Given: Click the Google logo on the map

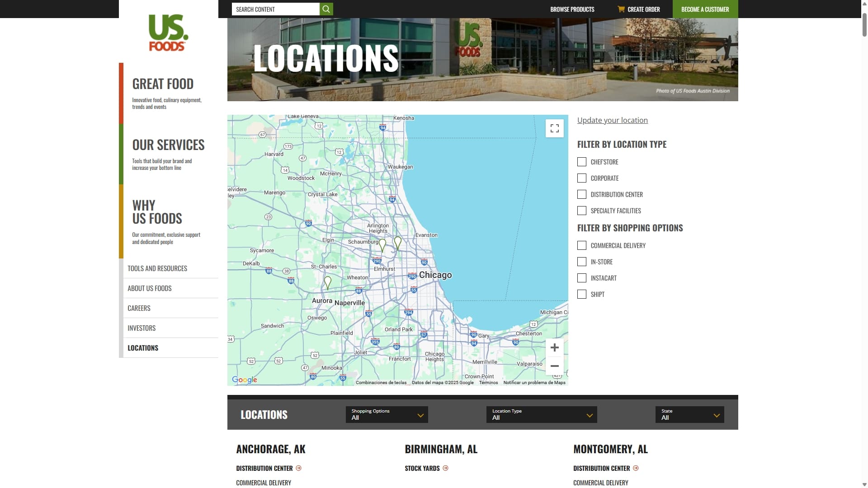Looking at the screenshot, I should 245,380.
